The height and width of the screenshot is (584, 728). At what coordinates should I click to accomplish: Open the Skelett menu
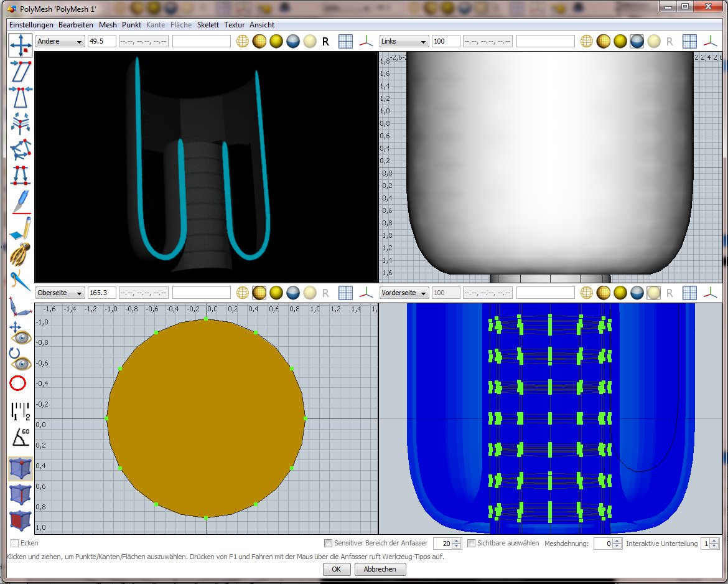point(208,25)
